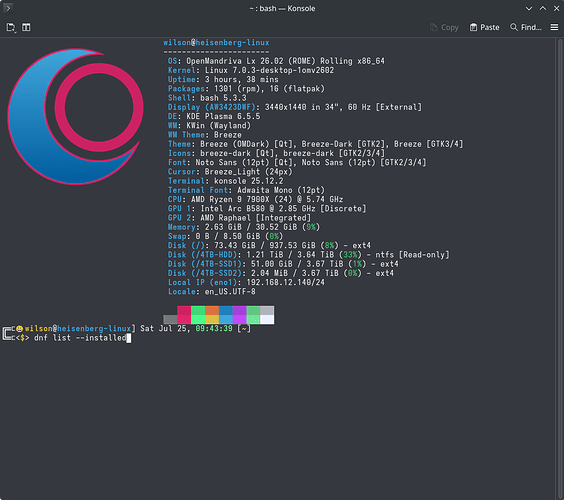This screenshot has width=564, height=500.
Task: Click the 'DE: KDE Plasma 6.5.5' line
Action: [214, 117]
